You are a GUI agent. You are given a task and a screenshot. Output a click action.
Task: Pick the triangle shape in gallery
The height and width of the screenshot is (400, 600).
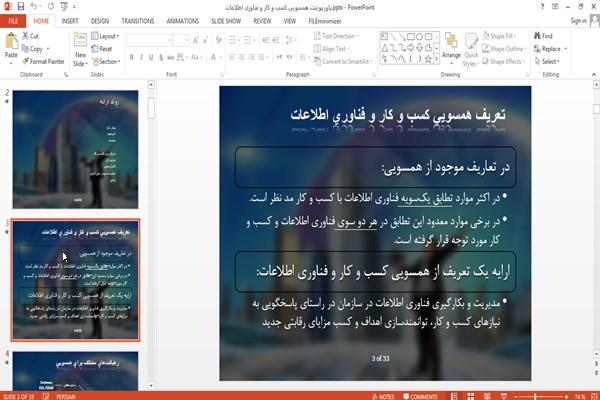384,48
